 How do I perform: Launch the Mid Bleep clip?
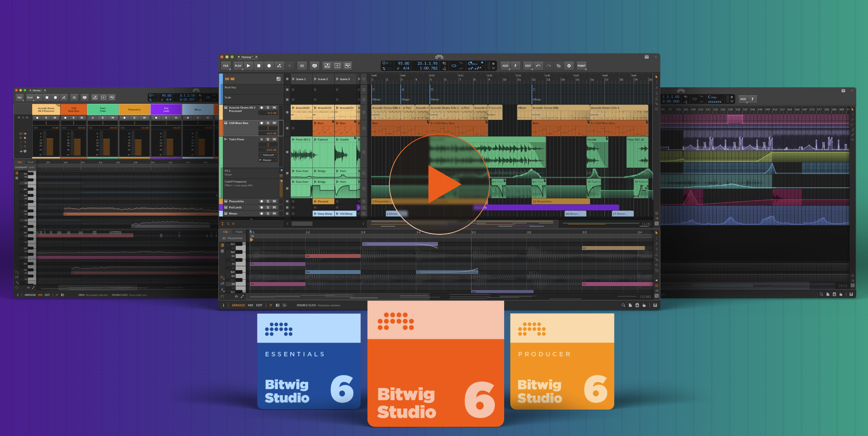tap(345, 214)
